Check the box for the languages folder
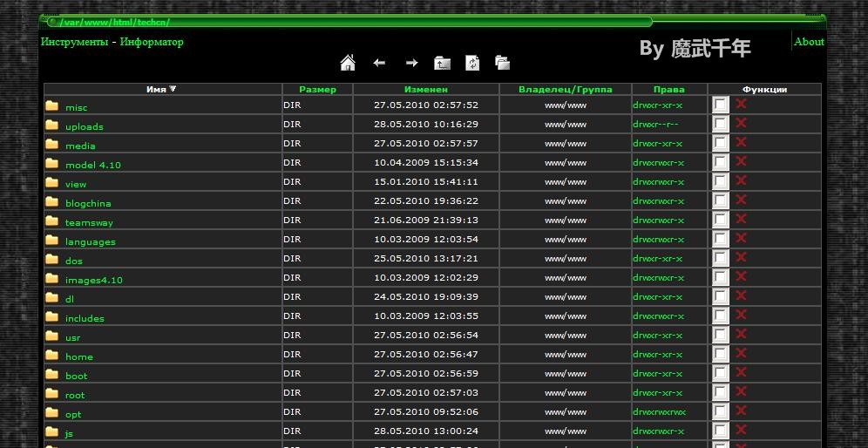 pos(720,239)
